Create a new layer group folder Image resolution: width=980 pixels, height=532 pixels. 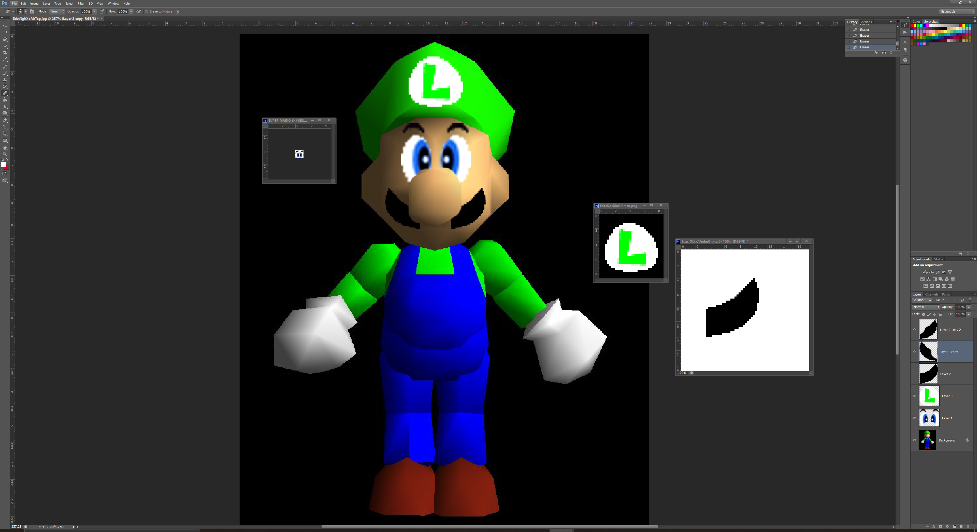click(x=954, y=527)
